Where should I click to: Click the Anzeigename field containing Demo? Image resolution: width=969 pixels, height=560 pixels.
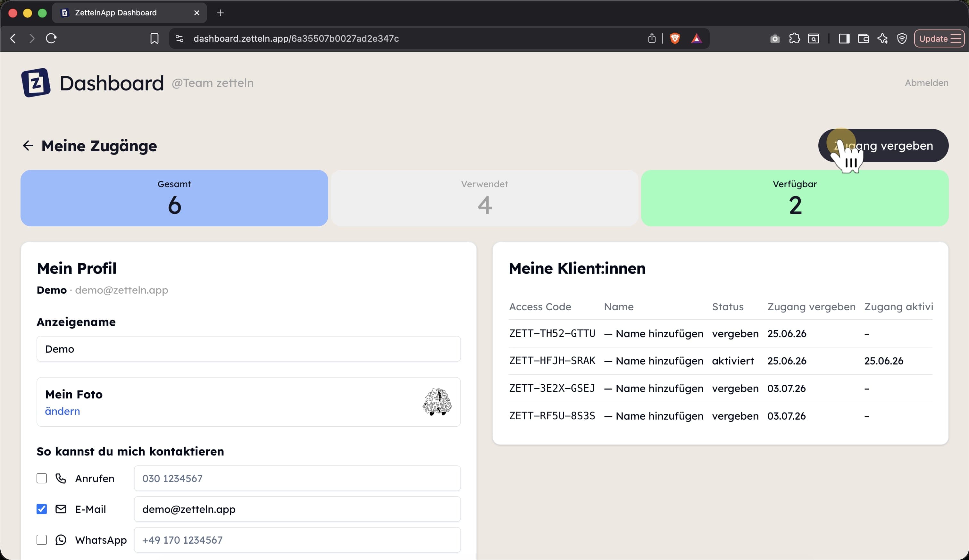pos(248,349)
